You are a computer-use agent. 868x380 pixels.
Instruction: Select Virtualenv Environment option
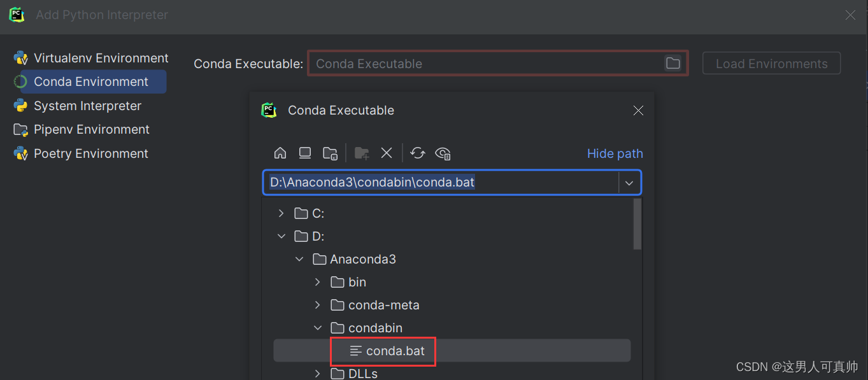(x=101, y=58)
